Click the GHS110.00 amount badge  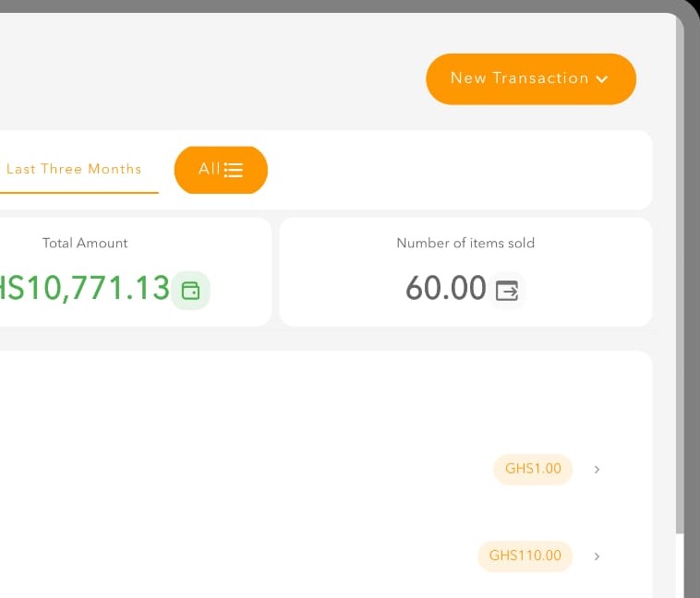[525, 556]
